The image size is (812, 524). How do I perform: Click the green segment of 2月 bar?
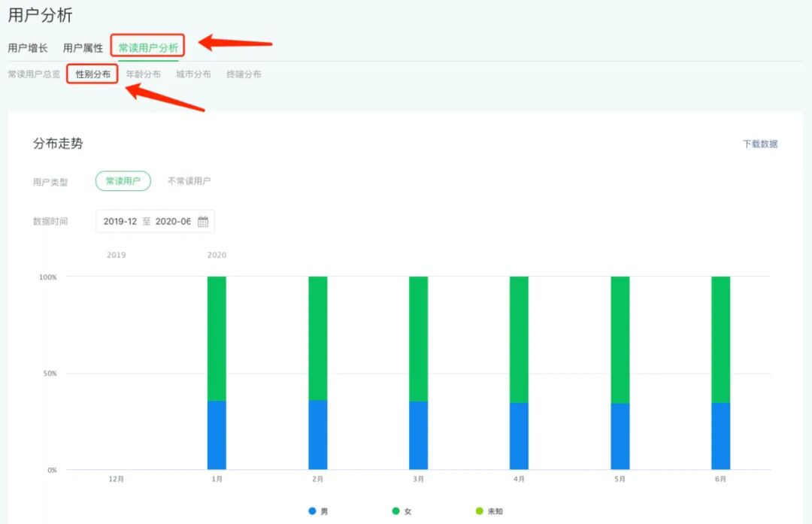pos(318,338)
